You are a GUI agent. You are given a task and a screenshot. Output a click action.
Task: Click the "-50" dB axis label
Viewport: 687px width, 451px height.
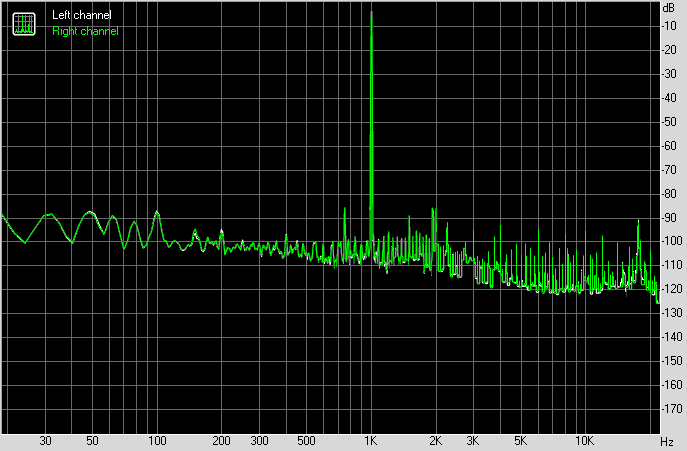(x=669, y=122)
